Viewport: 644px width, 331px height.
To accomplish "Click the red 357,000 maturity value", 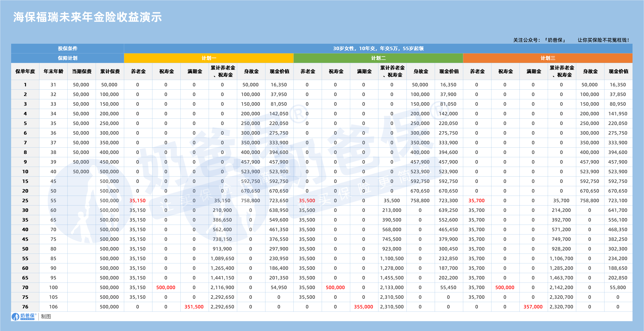I will click(533, 307).
